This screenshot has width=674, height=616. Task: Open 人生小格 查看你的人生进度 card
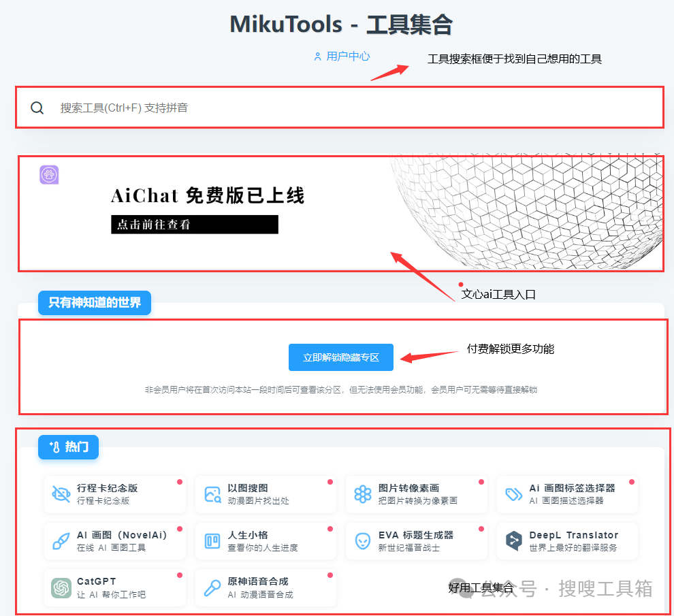266,541
